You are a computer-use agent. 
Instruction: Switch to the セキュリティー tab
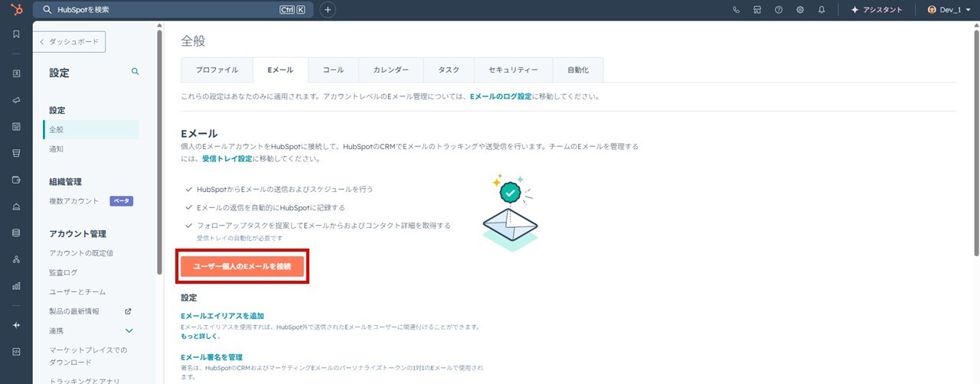pyautogui.click(x=513, y=70)
